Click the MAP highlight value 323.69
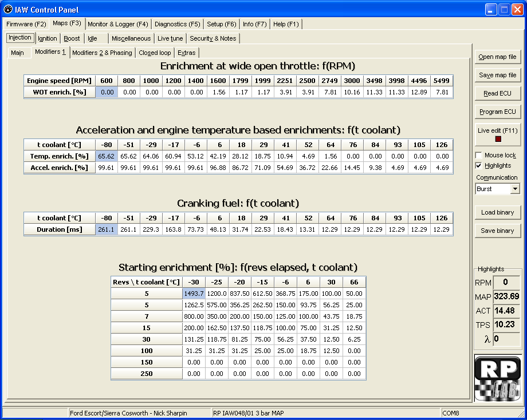Image resolution: width=527 pixels, height=420 pixels. pos(506,296)
